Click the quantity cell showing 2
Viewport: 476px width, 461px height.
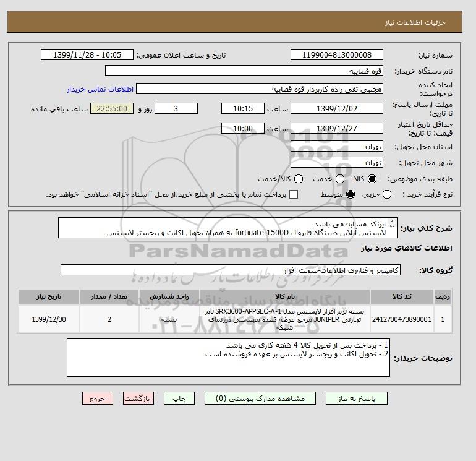point(109,319)
